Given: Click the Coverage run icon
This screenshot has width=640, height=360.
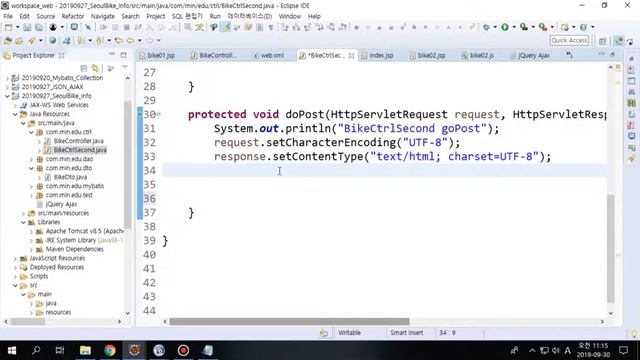Looking at the screenshot, I should (524, 27).
